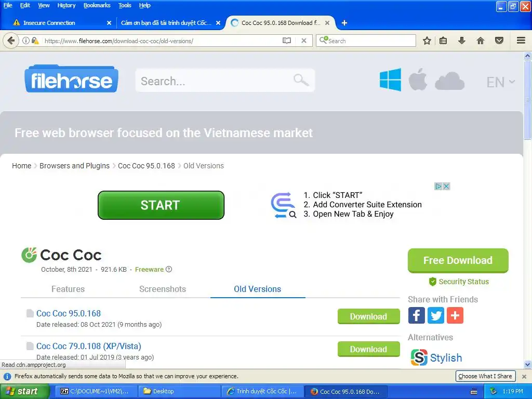
Task: Open Desktop folder in taskbar
Action: click(x=179, y=392)
